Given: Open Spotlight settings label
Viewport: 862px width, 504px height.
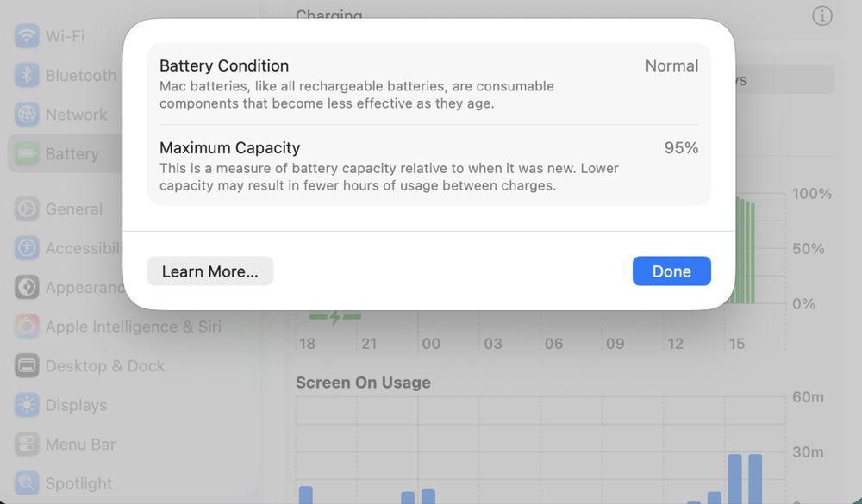Looking at the screenshot, I should coord(78,483).
